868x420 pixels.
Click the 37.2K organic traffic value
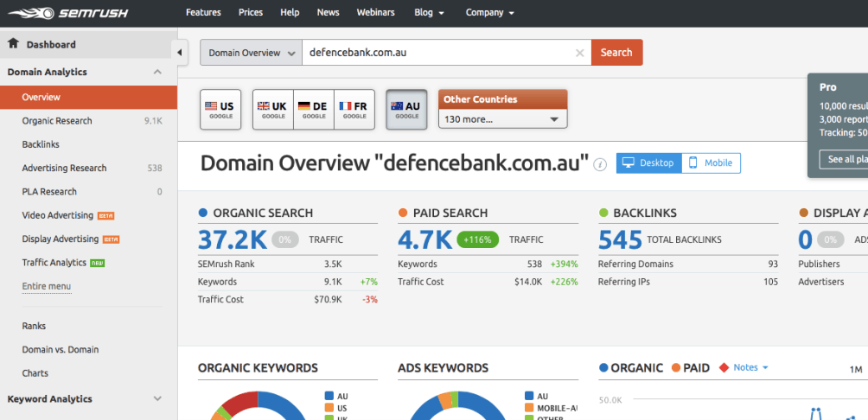[x=233, y=239]
